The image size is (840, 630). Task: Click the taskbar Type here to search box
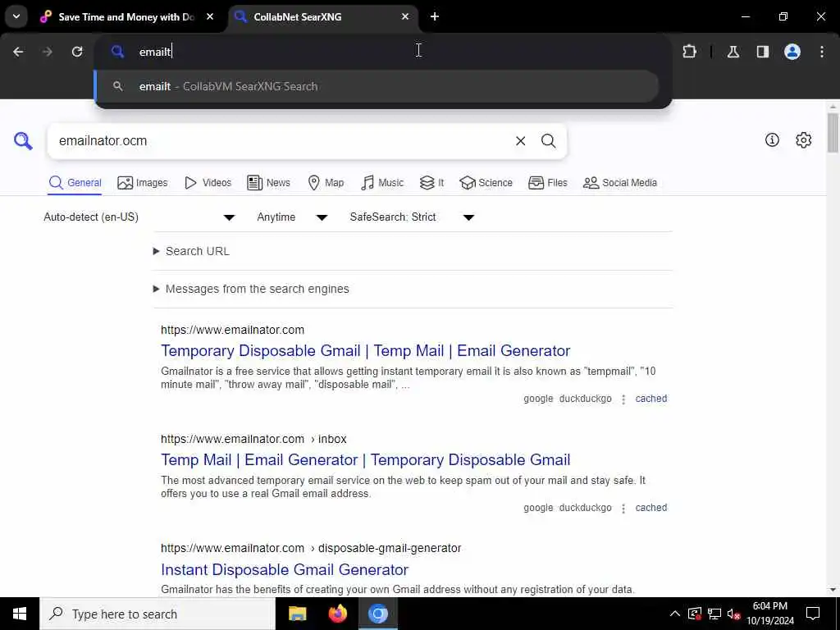point(157,614)
